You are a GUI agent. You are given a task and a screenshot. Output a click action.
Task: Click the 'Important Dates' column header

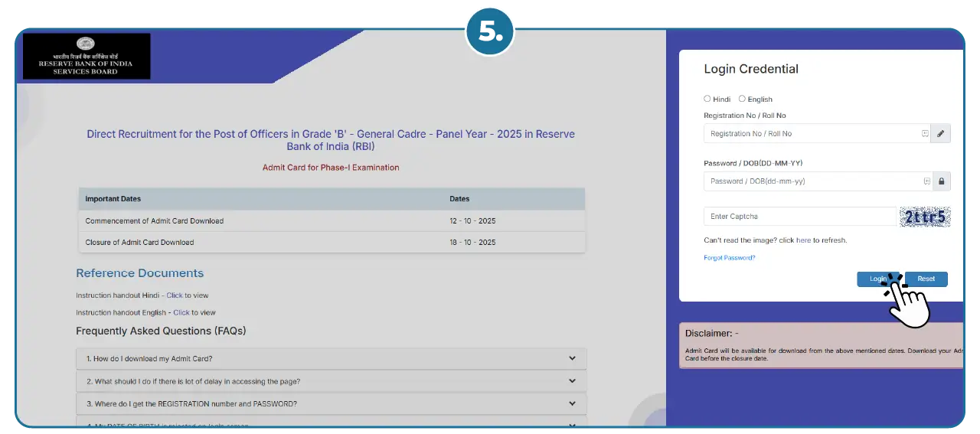(113, 199)
